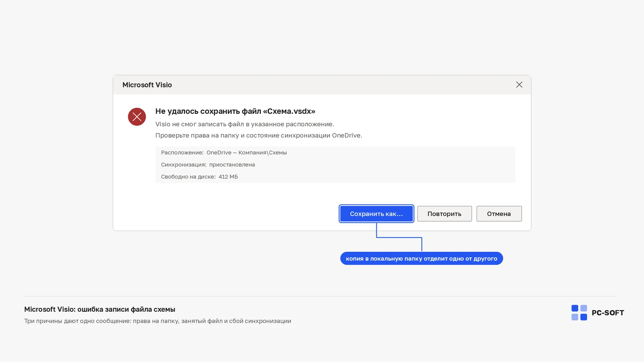Click the blue callout about the local folder copy
The width and height of the screenshot is (644, 362).
pos(421,259)
